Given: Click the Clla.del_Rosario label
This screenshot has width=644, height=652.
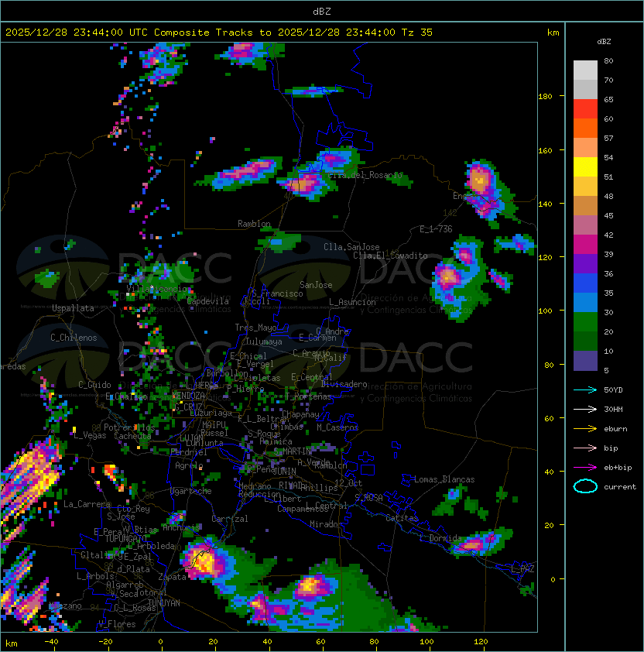Looking at the screenshot, I should (365, 175).
